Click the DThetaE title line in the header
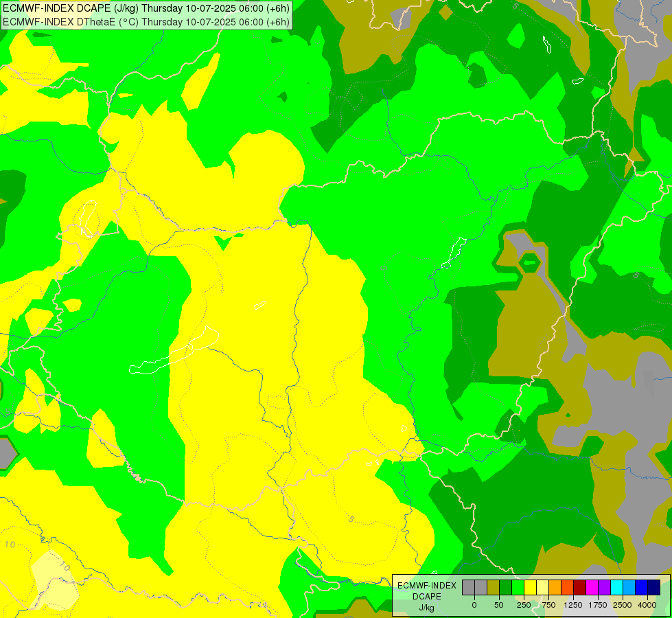The height and width of the screenshot is (618, 672). (x=146, y=21)
